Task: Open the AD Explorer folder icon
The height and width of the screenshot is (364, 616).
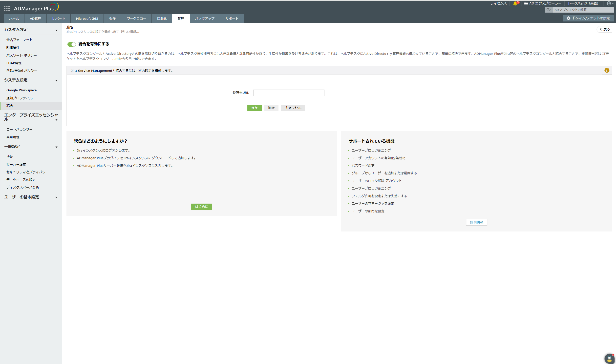Action: click(x=526, y=3)
